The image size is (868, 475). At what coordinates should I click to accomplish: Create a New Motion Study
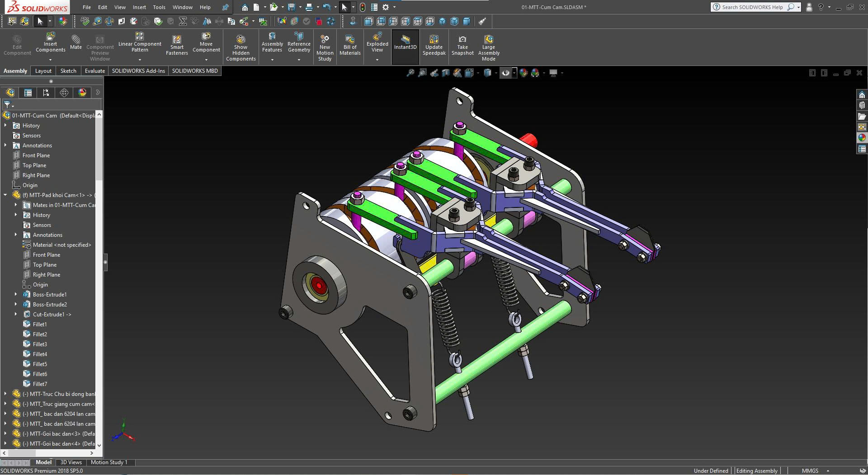325,48
